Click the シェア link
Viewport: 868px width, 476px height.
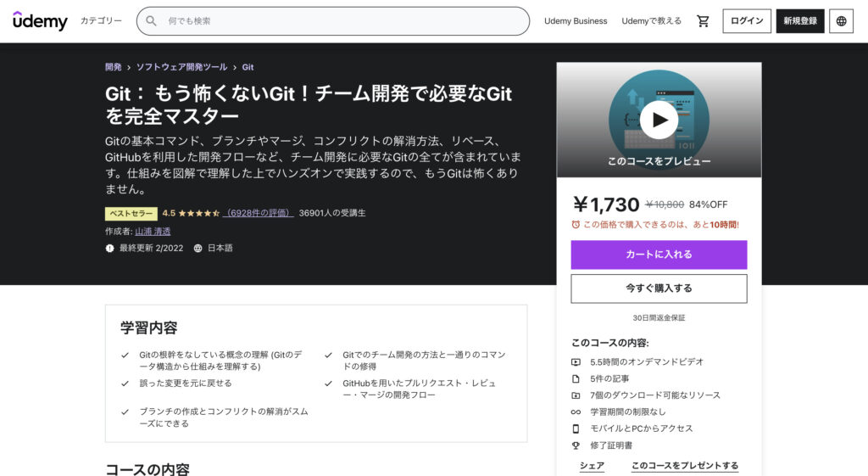click(591, 466)
